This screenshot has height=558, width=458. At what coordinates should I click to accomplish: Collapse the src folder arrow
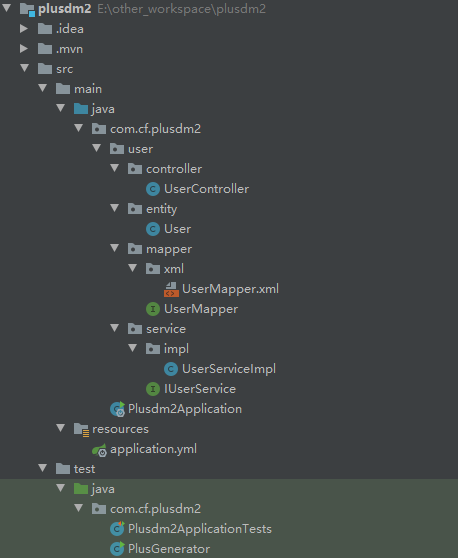tap(25, 68)
